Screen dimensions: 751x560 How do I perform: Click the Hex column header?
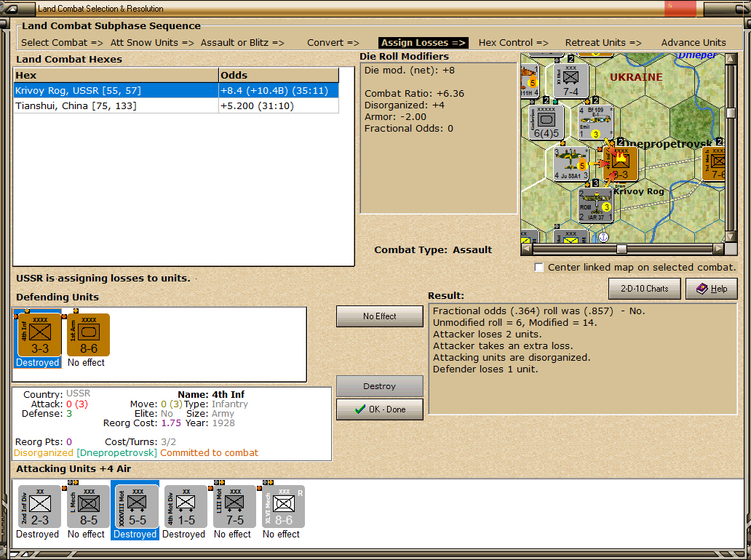pyautogui.click(x=116, y=75)
